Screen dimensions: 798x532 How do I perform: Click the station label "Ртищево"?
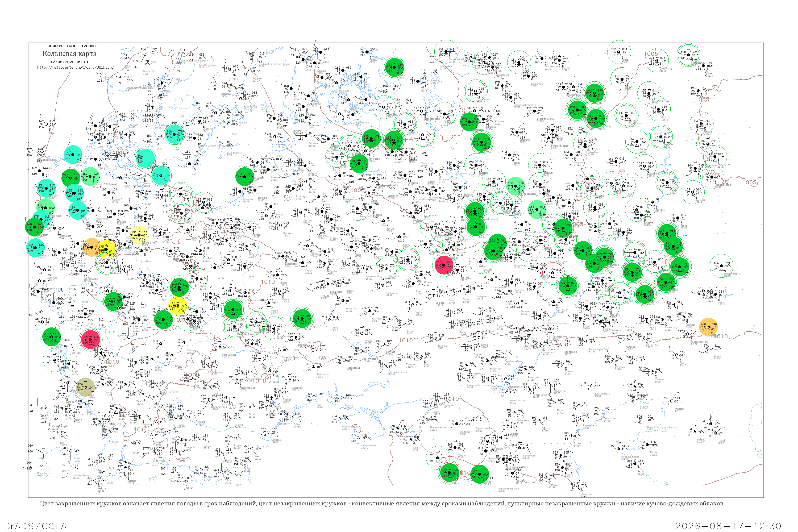pos(525,311)
